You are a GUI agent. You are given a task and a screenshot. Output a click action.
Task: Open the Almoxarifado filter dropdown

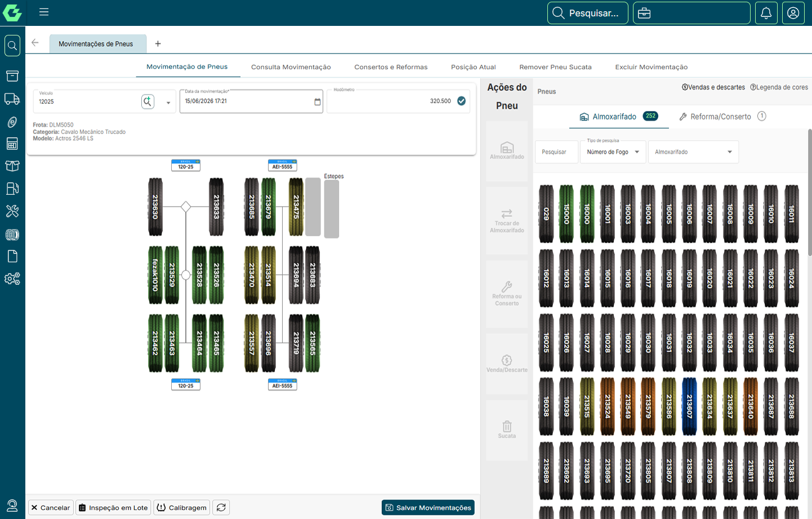(x=693, y=152)
